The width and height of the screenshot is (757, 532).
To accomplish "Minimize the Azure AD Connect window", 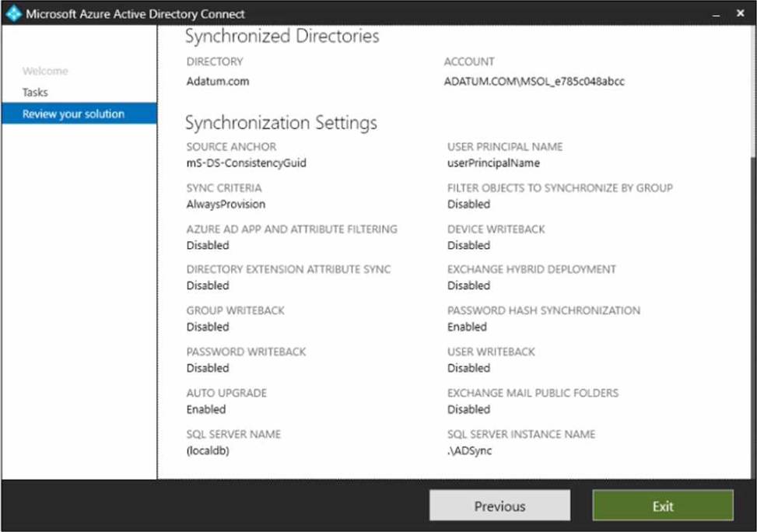I will pyautogui.click(x=717, y=15).
